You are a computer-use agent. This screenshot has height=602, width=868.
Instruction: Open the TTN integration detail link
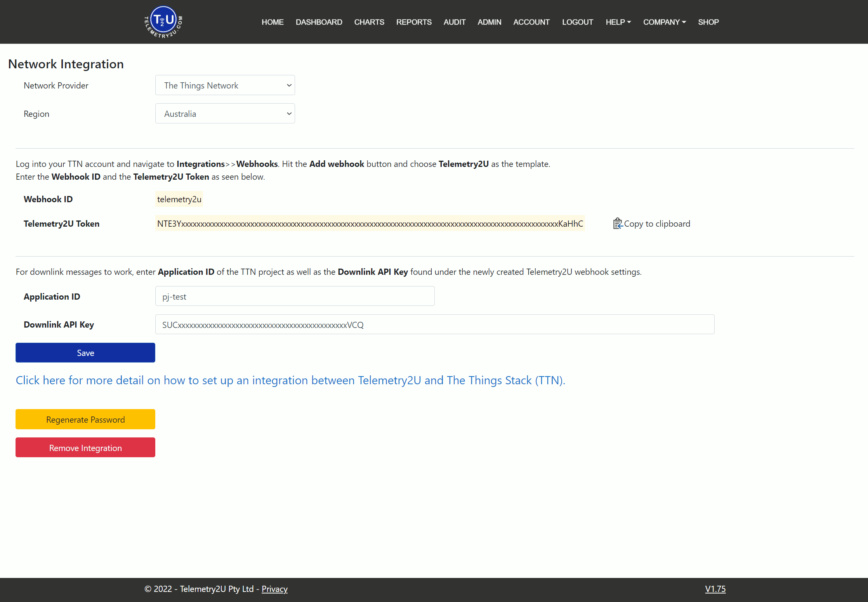tap(290, 380)
